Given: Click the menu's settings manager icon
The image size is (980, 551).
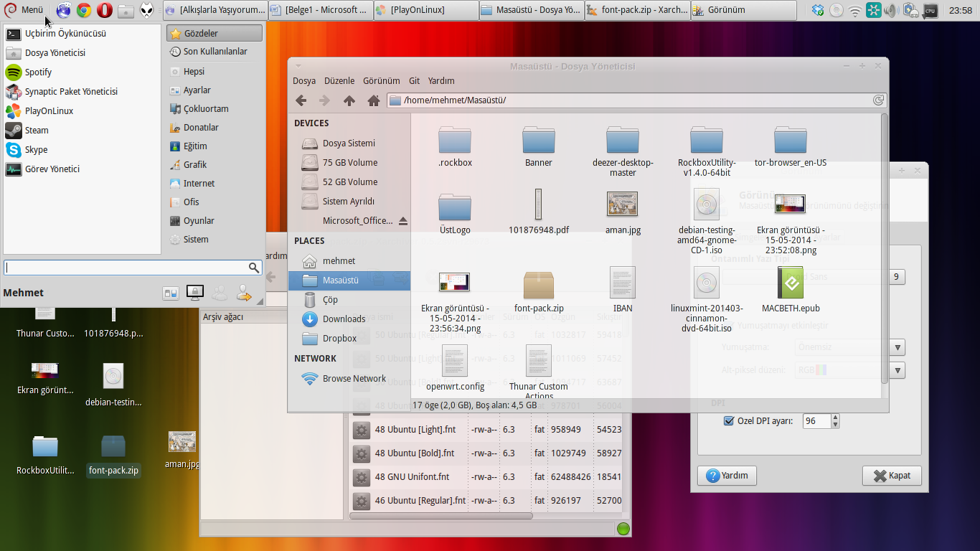Looking at the screenshot, I should [x=171, y=293].
